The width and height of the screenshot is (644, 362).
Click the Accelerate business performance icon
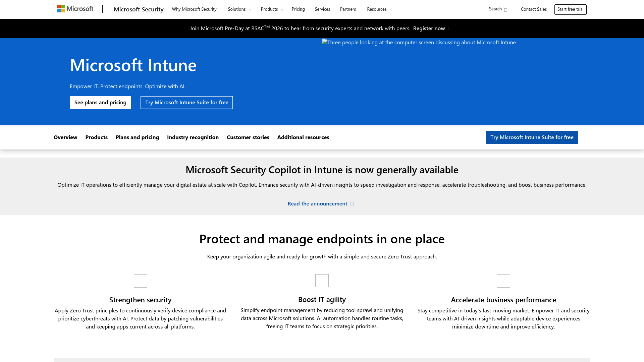[x=503, y=281]
